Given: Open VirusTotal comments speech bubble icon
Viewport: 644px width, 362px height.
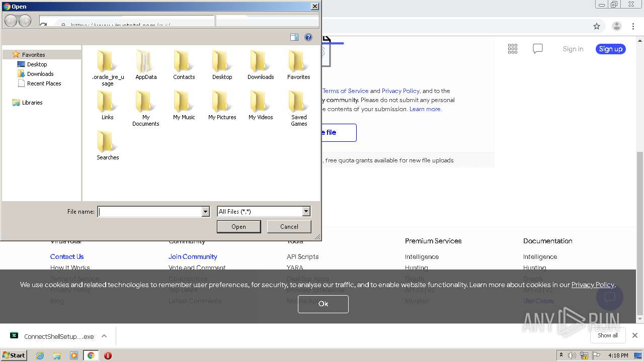Looking at the screenshot, I should click(538, 49).
